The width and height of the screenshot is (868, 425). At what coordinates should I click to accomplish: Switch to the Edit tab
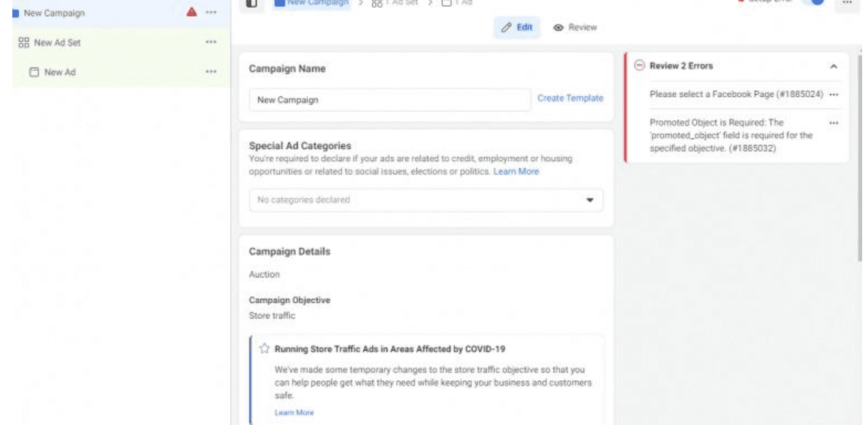coord(517,28)
